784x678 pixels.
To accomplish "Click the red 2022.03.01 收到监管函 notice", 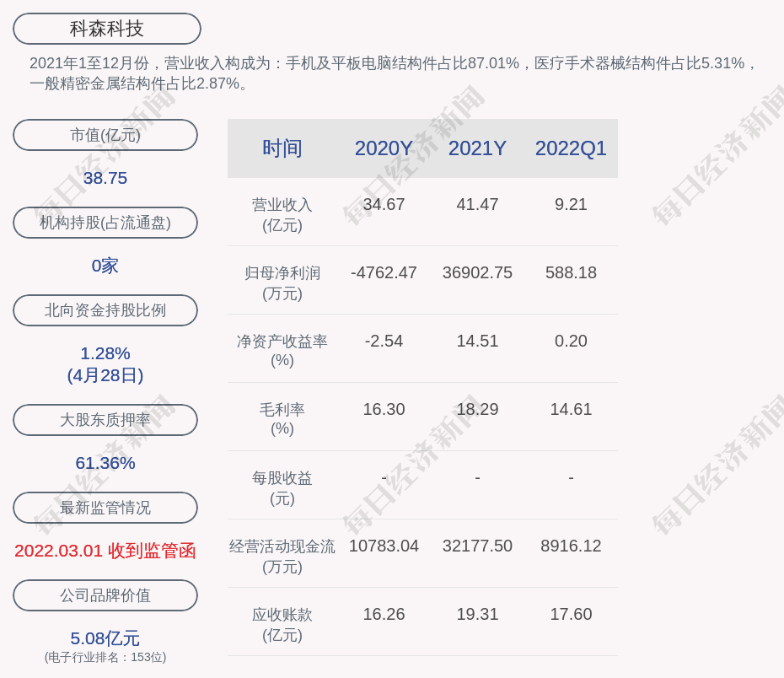I will (x=105, y=551).
